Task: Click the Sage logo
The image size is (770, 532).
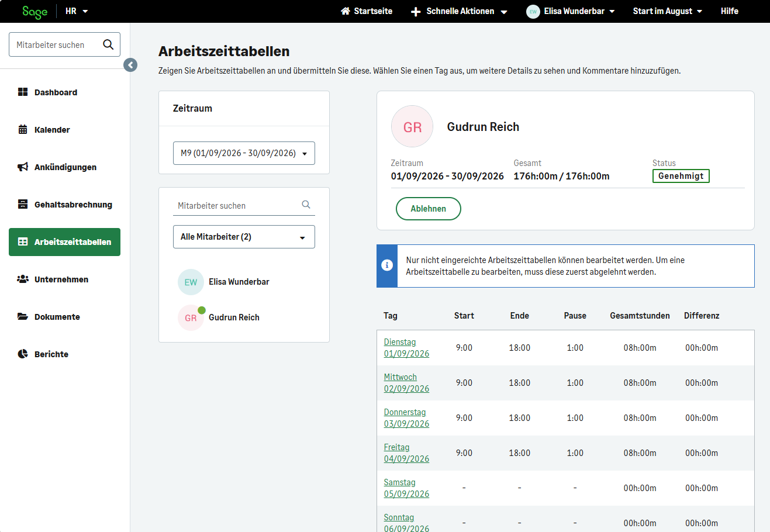Action: (34, 12)
